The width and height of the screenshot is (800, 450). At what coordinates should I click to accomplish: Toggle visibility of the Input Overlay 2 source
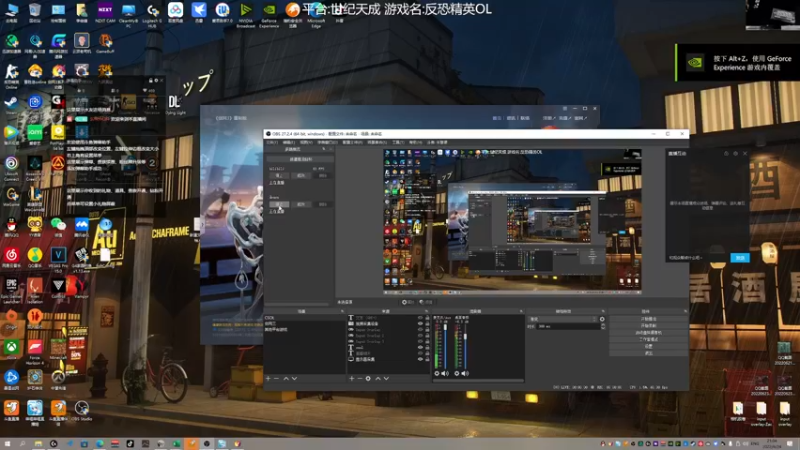420,336
